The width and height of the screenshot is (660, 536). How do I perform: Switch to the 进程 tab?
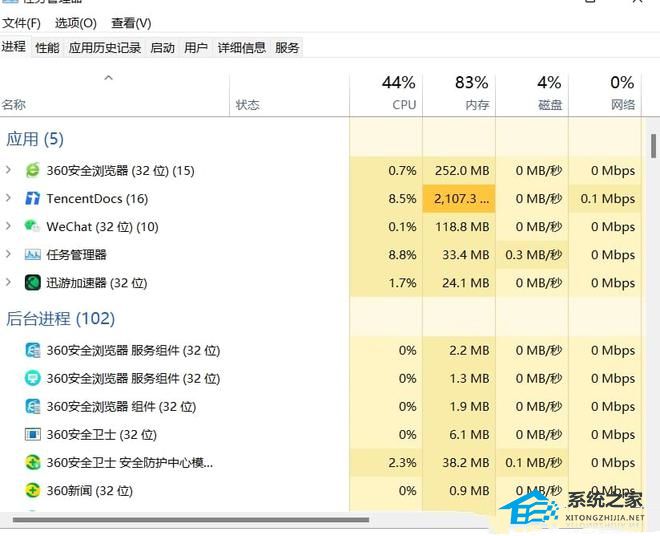pos(13,47)
